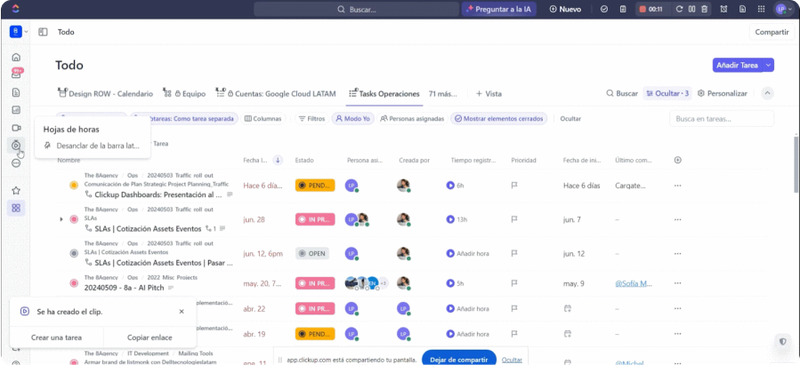
Task: Click the Busca en tareas search field
Action: coord(721,118)
